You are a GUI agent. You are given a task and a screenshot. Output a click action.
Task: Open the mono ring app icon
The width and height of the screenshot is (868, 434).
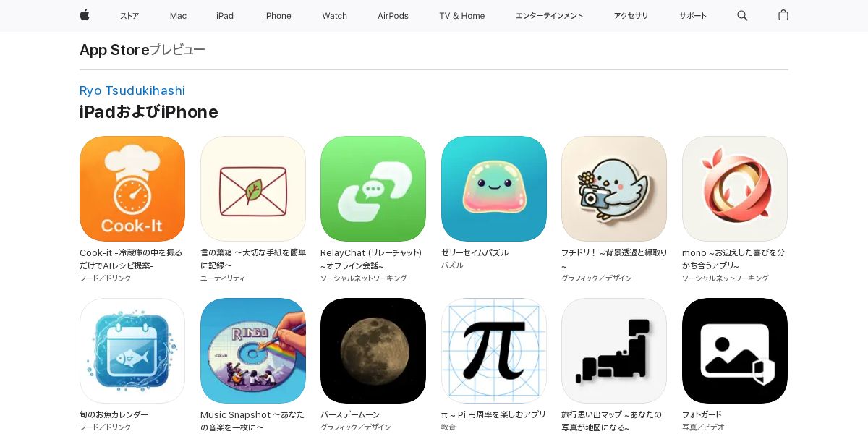tap(735, 189)
